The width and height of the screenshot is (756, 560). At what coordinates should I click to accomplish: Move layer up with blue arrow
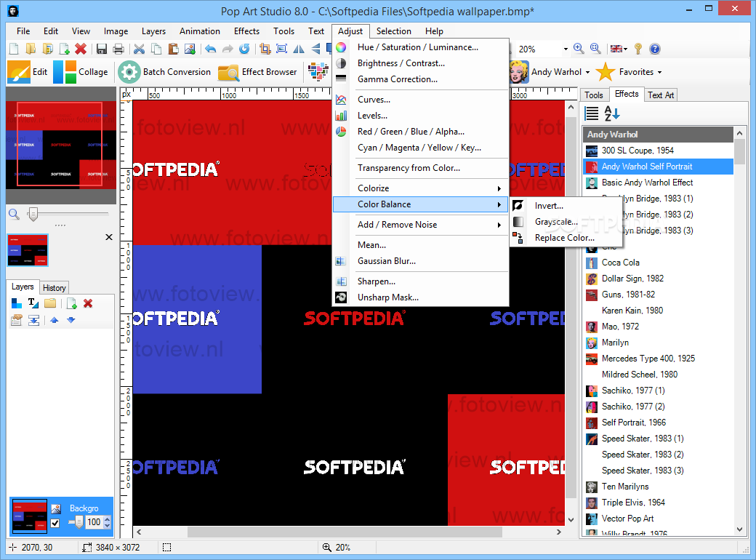click(54, 320)
